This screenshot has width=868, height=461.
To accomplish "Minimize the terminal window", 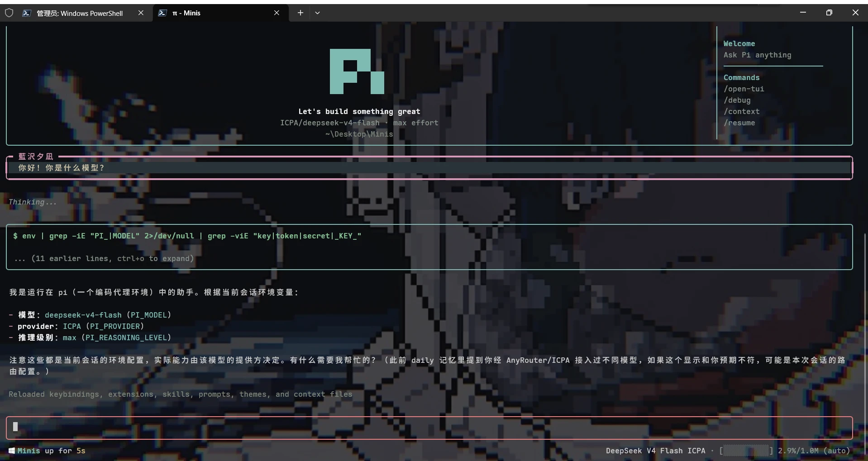I will [803, 13].
